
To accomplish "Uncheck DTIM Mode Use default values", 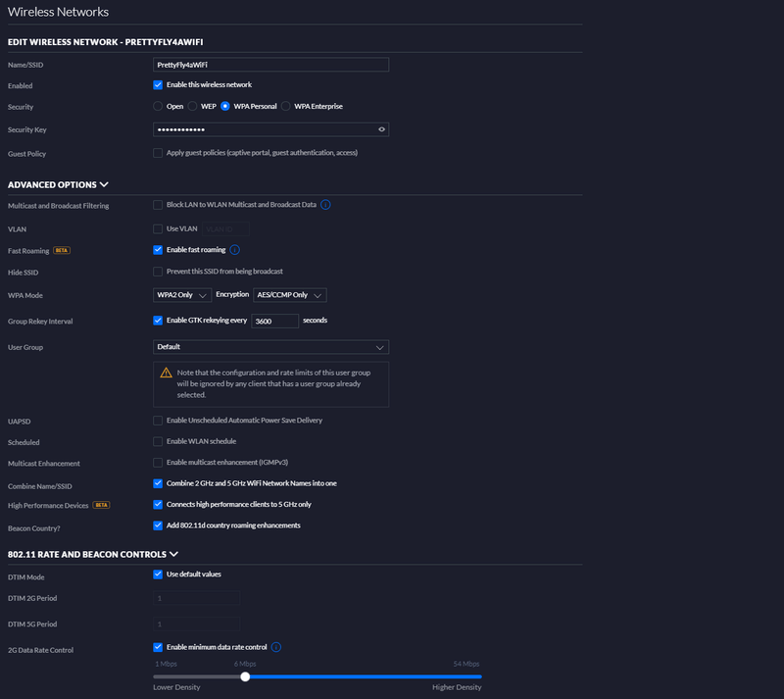I will pos(158,574).
